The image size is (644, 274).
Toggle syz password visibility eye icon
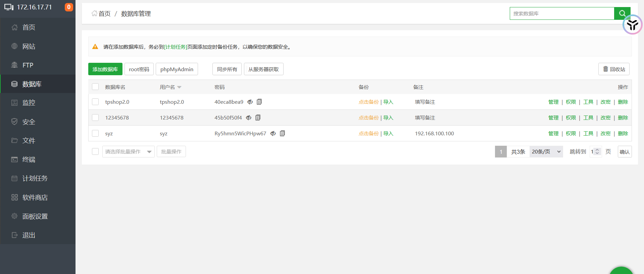[x=273, y=133]
